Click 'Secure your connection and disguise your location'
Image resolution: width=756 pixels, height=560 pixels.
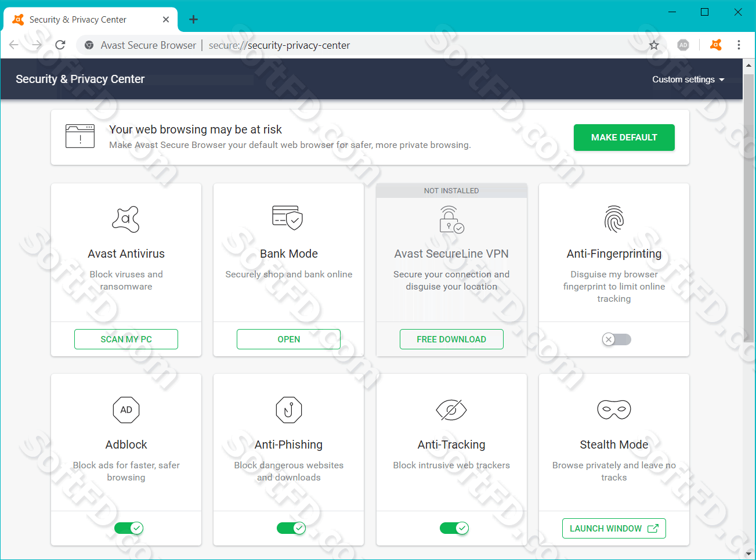[x=451, y=280]
